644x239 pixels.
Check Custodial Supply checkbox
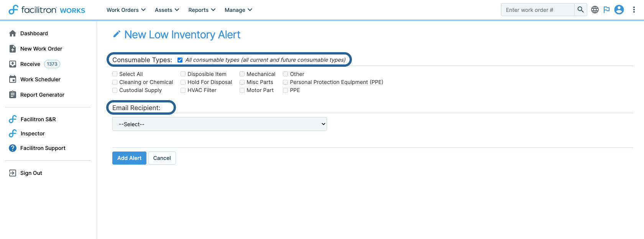(x=115, y=90)
